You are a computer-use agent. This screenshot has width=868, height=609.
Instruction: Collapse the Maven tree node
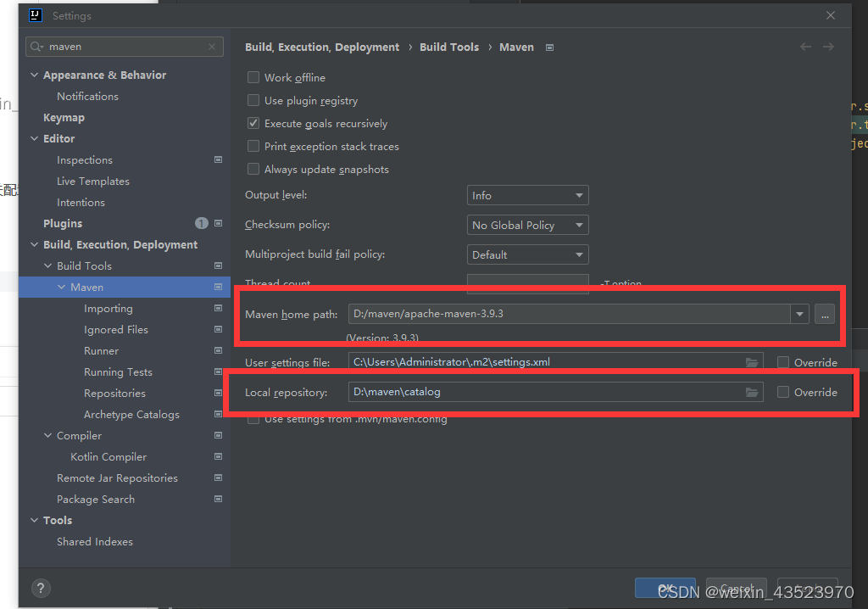tap(61, 287)
